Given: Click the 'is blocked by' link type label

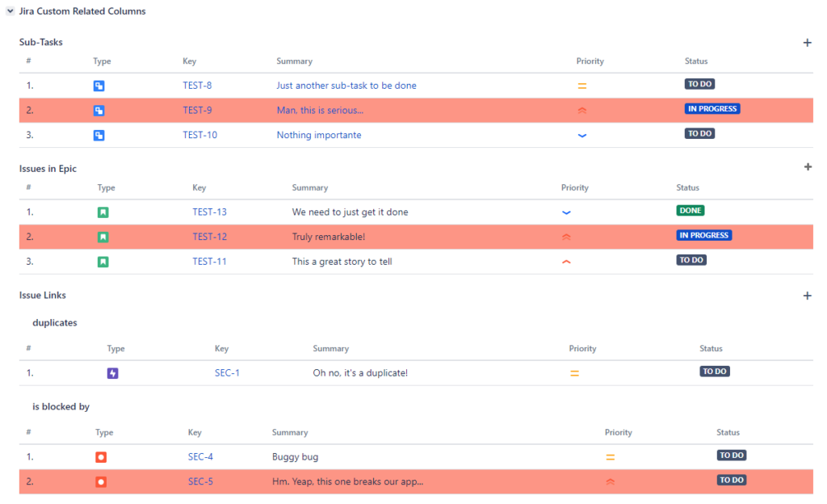Looking at the screenshot, I should [61, 406].
